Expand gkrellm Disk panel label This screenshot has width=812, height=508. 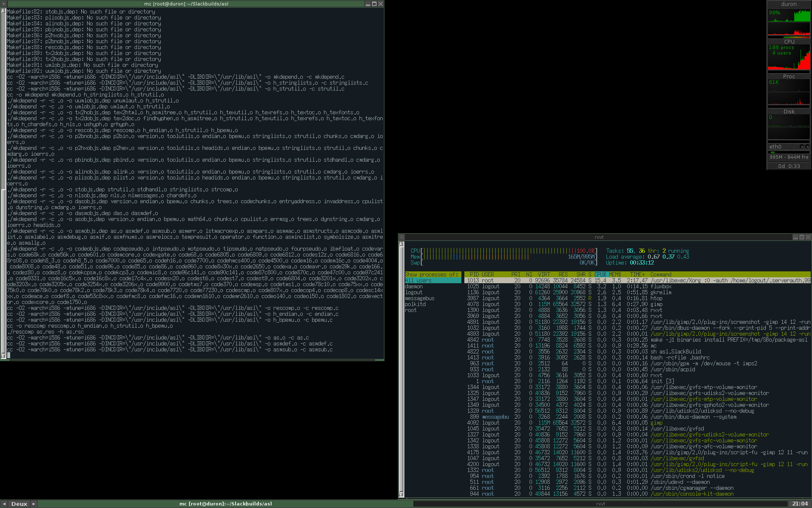click(789, 112)
